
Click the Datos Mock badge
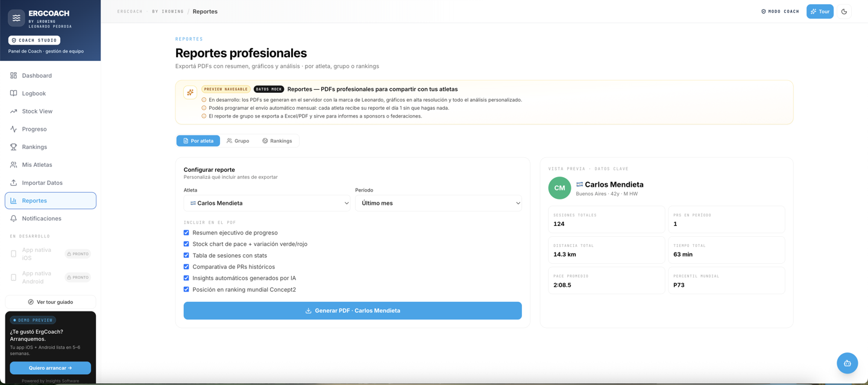pos(269,89)
